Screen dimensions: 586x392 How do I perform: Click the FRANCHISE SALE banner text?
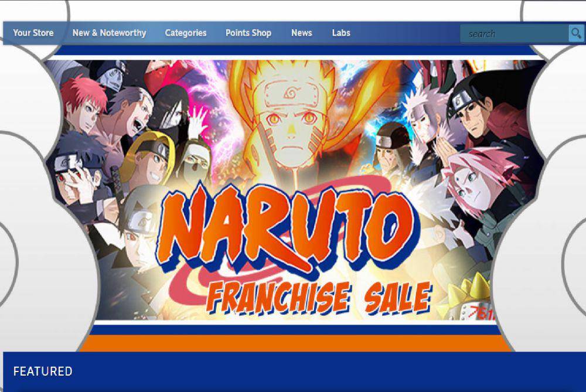319,298
